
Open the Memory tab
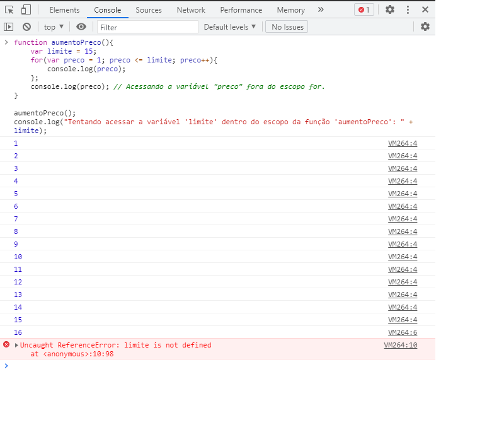point(291,10)
